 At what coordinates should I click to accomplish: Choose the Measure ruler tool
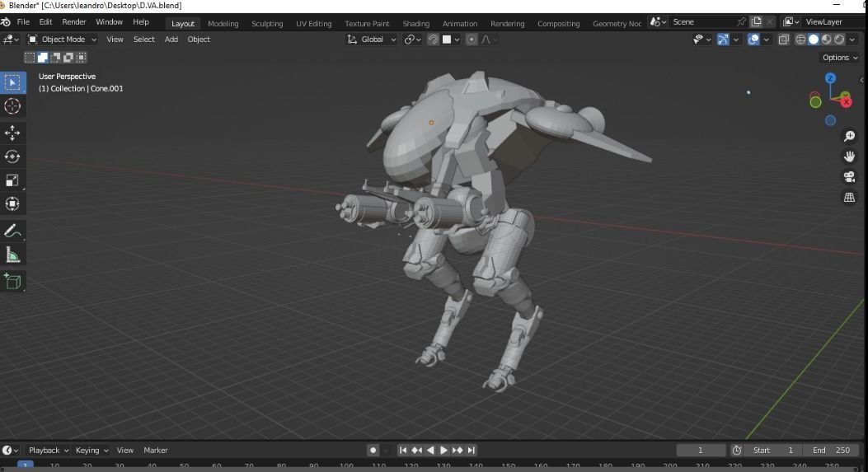12,255
